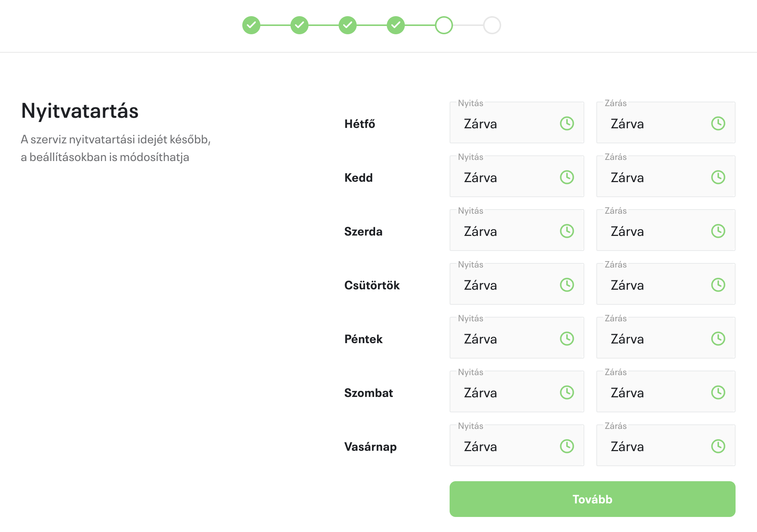This screenshot has height=532, width=757.
Task: Click the clock icon in Szerda Zárás field
Action: [x=718, y=231]
